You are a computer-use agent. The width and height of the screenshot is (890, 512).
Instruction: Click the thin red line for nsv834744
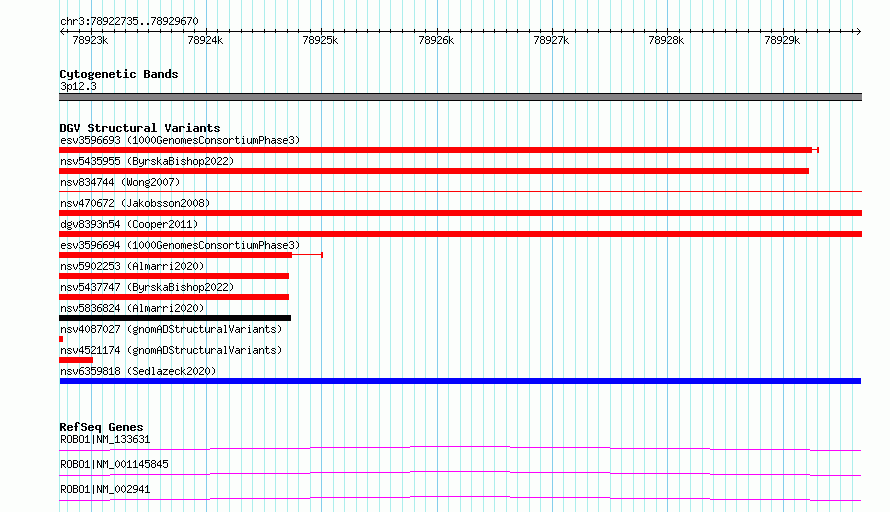(x=460, y=192)
